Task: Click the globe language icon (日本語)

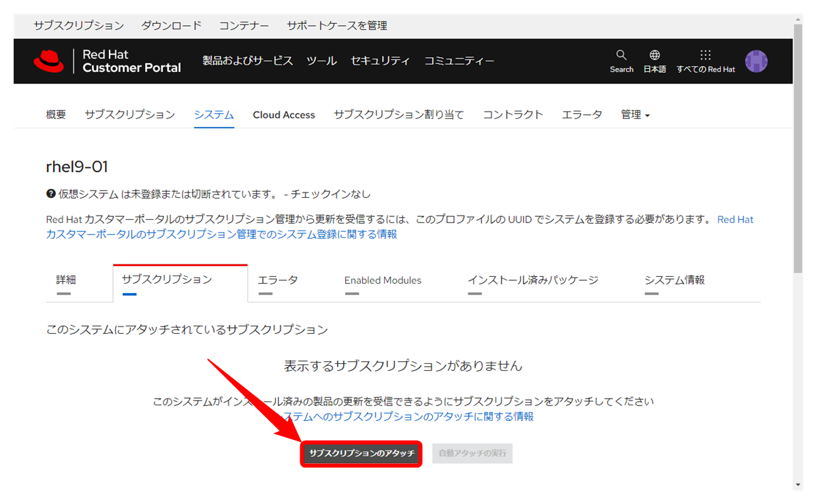Action: (654, 56)
